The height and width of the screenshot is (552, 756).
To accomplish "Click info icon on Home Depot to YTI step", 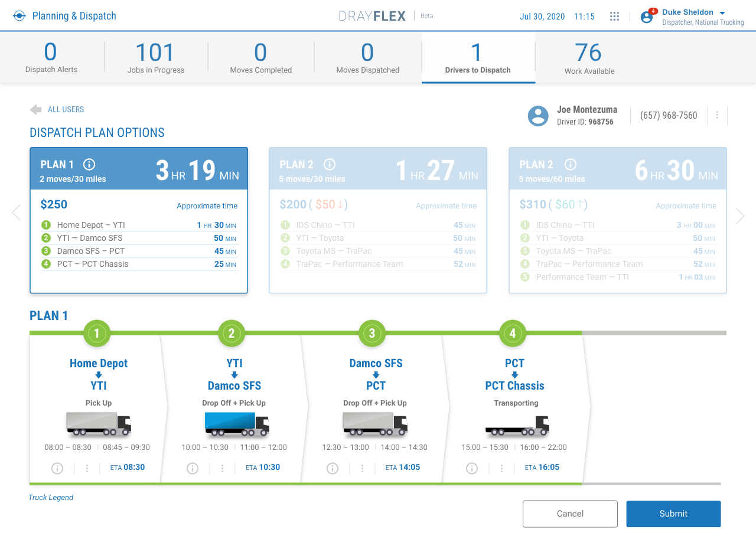I will [x=57, y=468].
